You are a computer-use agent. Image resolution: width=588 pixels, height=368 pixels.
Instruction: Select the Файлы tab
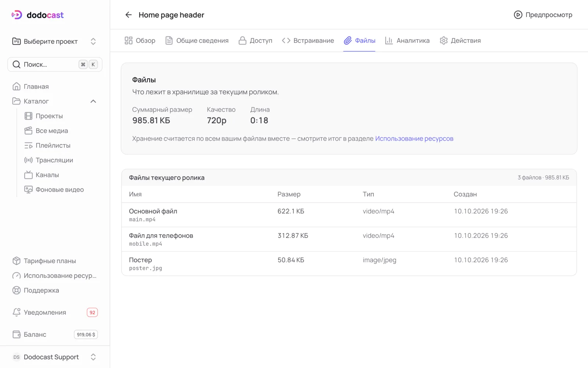tap(359, 40)
